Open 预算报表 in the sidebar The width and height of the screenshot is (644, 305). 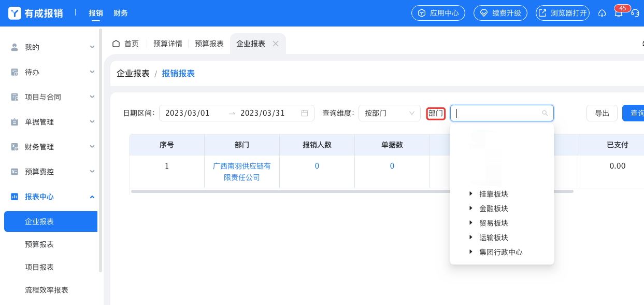pos(39,244)
